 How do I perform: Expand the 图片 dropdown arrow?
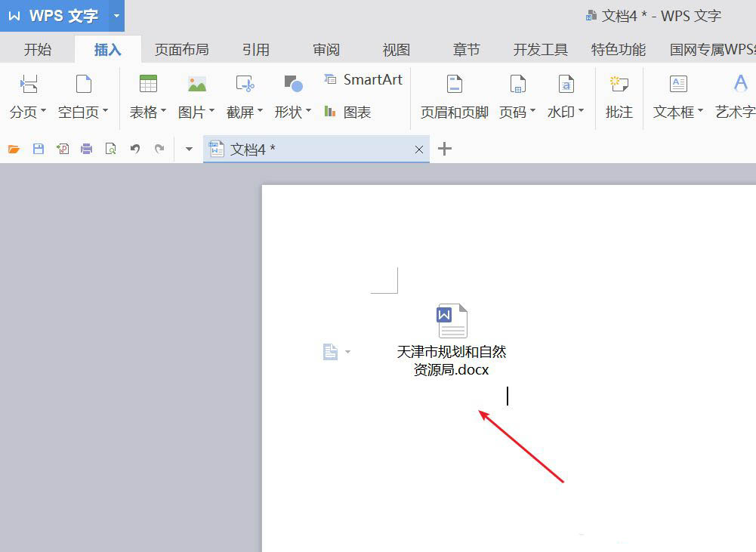coord(211,111)
